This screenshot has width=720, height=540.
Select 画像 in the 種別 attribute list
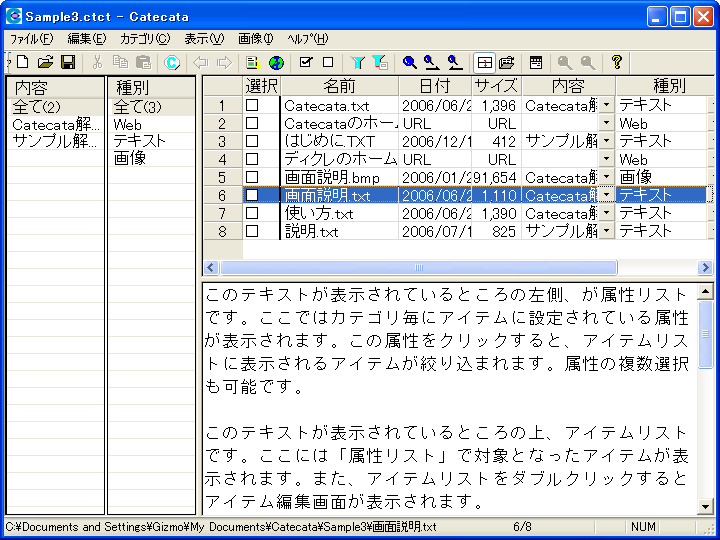[130, 158]
